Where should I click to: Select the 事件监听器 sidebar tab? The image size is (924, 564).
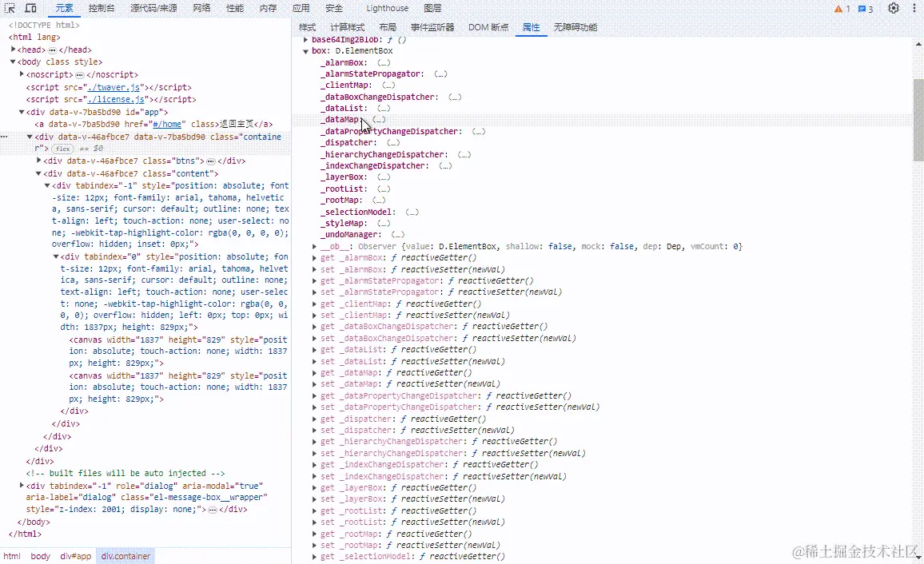click(x=432, y=27)
